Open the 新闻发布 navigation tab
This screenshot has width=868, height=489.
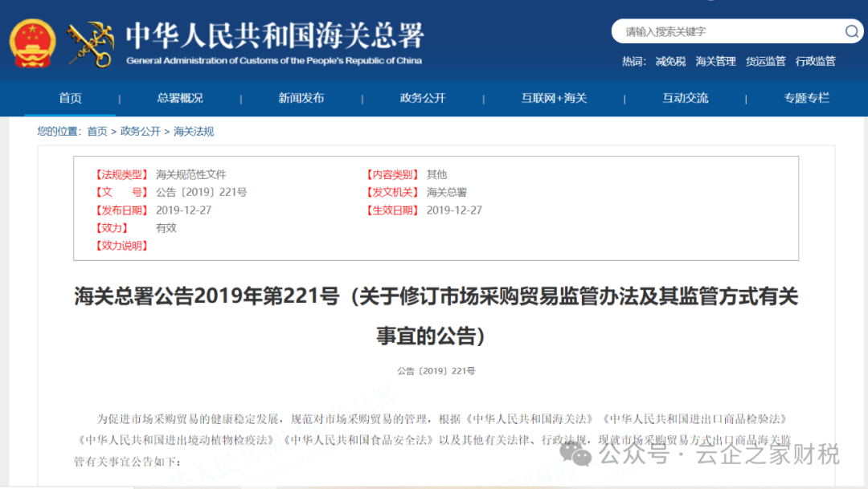301,98
